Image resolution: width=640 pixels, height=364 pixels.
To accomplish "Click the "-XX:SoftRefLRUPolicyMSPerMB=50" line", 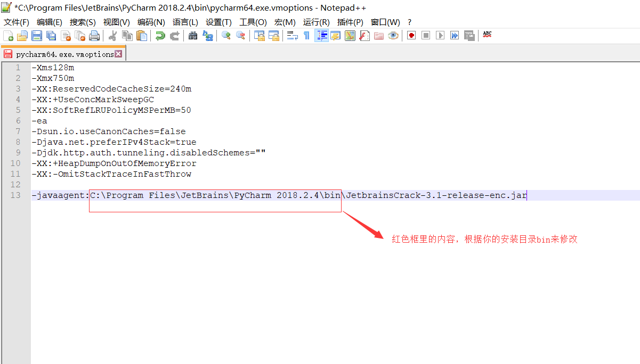I will [111, 110].
